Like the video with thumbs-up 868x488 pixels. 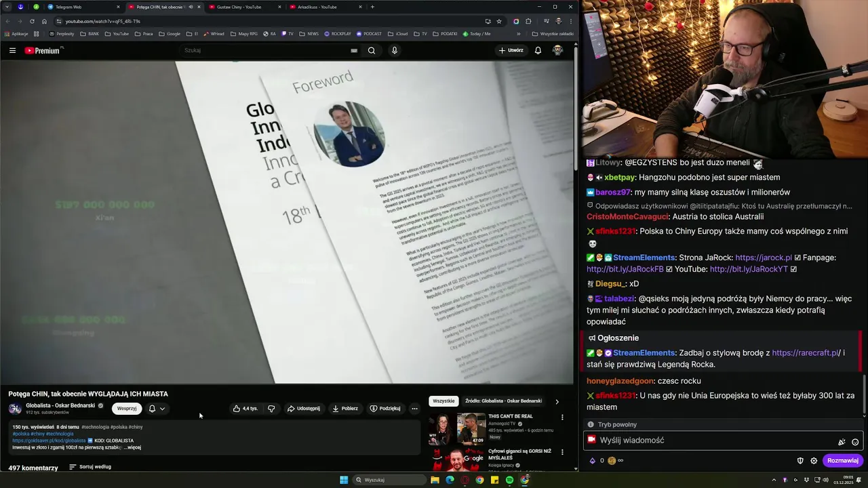(x=245, y=409)
